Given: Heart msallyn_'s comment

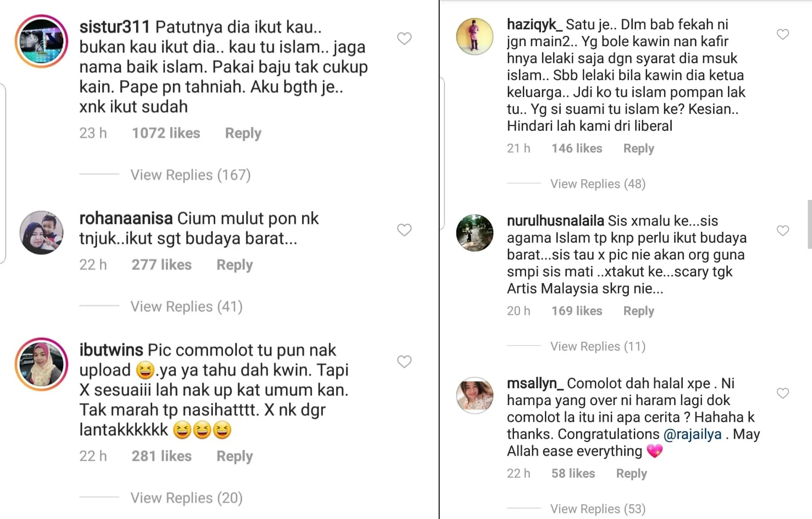Looking at the screenshot, I should [783, 393].
